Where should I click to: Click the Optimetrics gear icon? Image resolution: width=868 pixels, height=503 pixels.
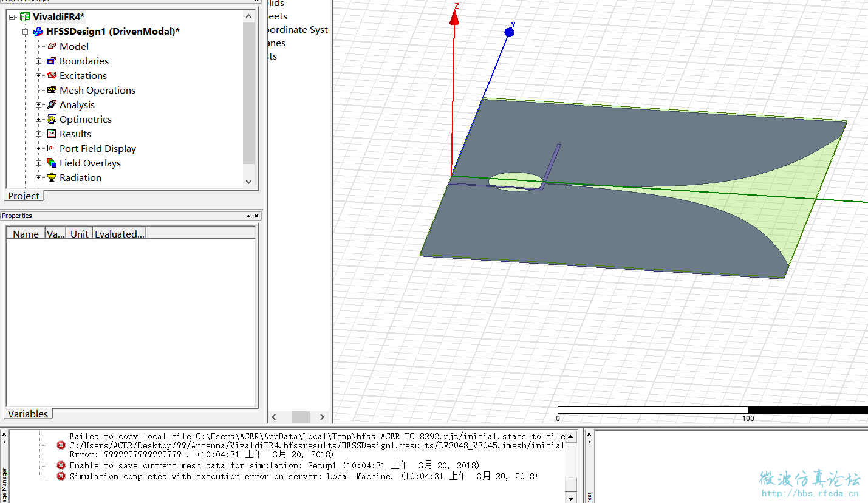coord(52,119)
